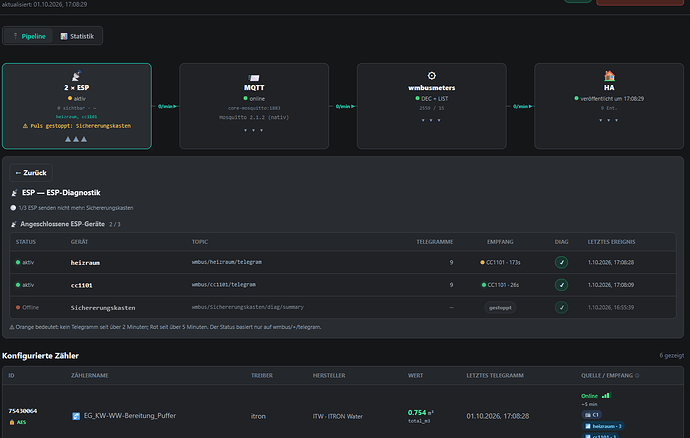Click timestamp '1.10.2026, 16:55:39'
The image size is (690, 438).
point(611,307)
